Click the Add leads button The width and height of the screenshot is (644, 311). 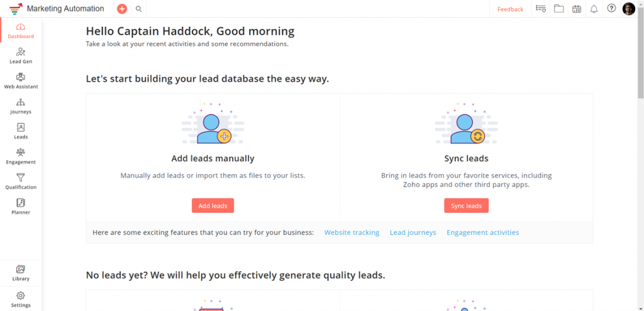click(213, 205)
